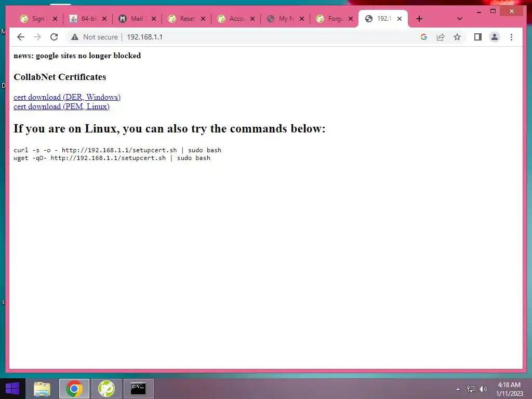Close the 64-bi tab

[104, 19]
